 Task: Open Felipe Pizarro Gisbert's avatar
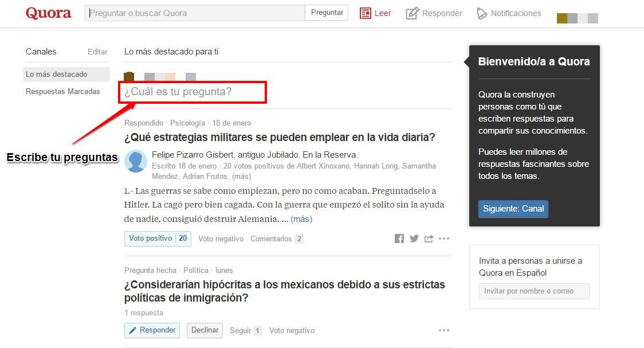click(x=136, y=161)
